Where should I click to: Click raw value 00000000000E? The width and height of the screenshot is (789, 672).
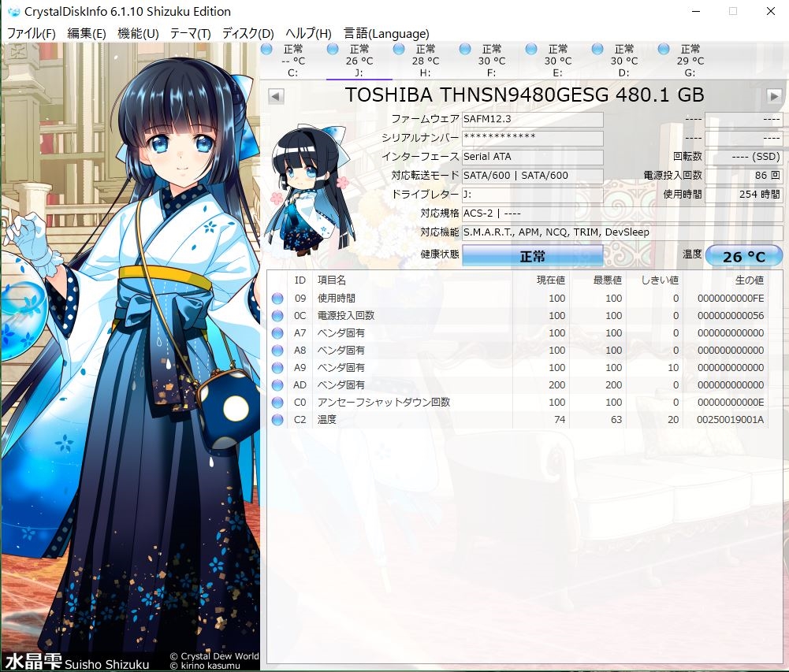click(731, 403)
